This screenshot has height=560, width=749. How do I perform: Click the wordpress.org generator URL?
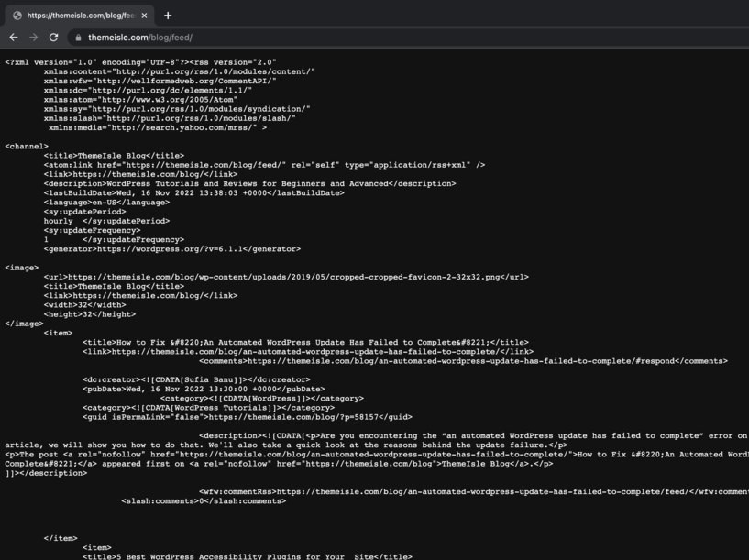165,248
